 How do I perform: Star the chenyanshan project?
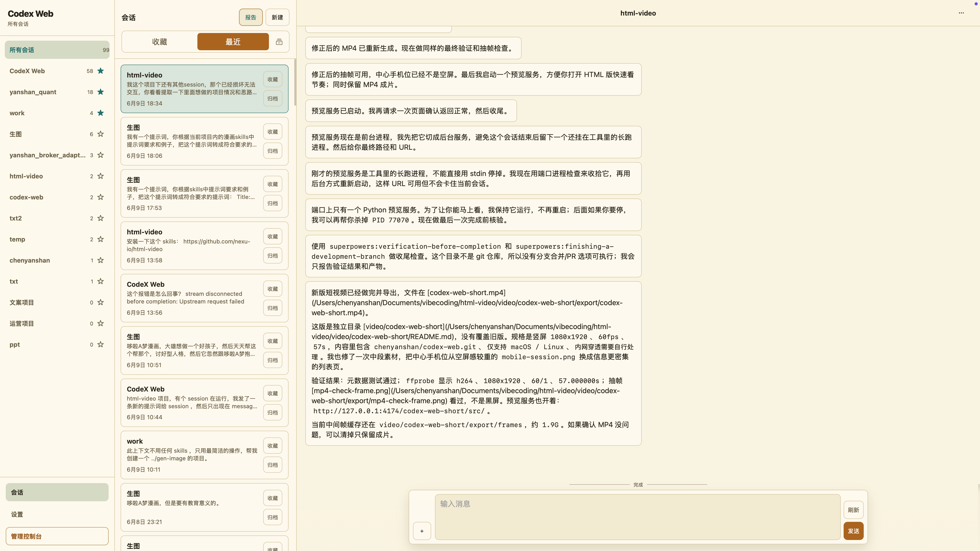100,260
